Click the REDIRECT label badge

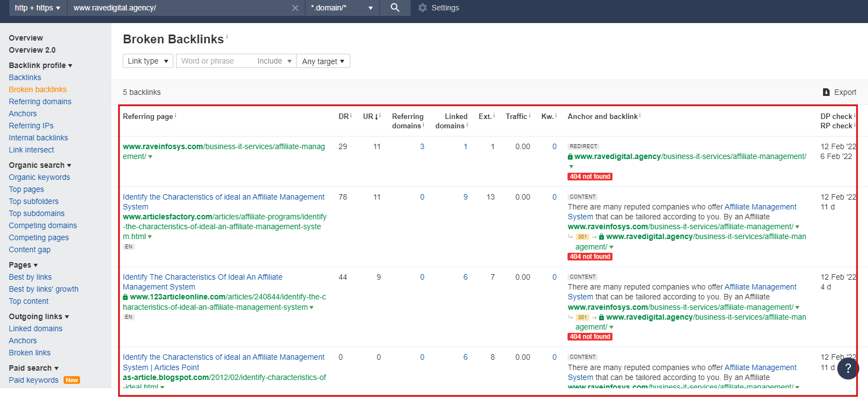[x=583, y=146]
